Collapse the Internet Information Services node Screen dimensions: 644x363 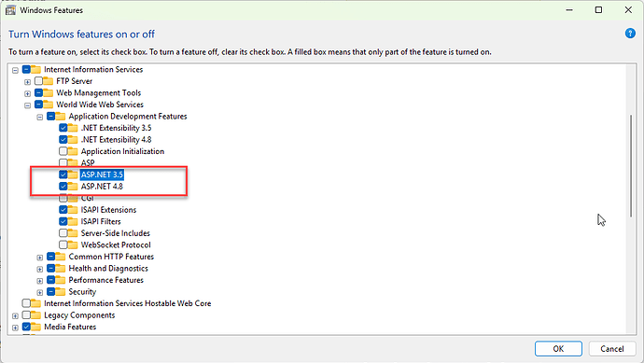[15, 70]
